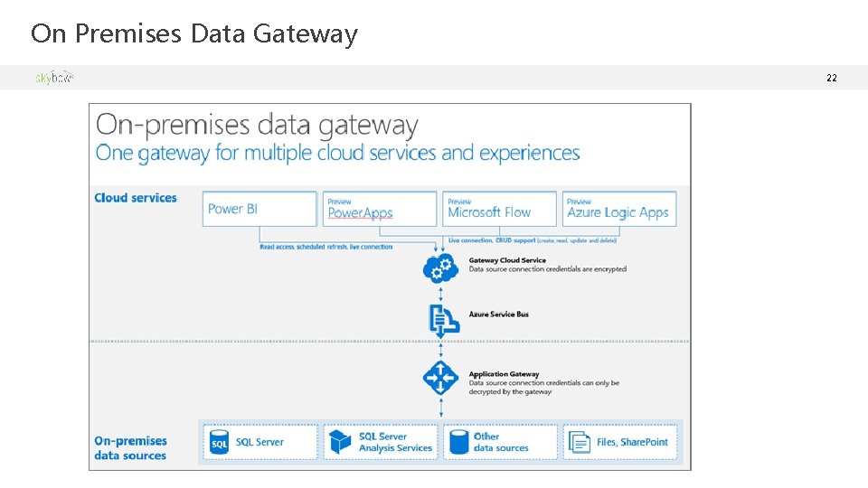
Task: Select the Power BI box
Action: 259,209
